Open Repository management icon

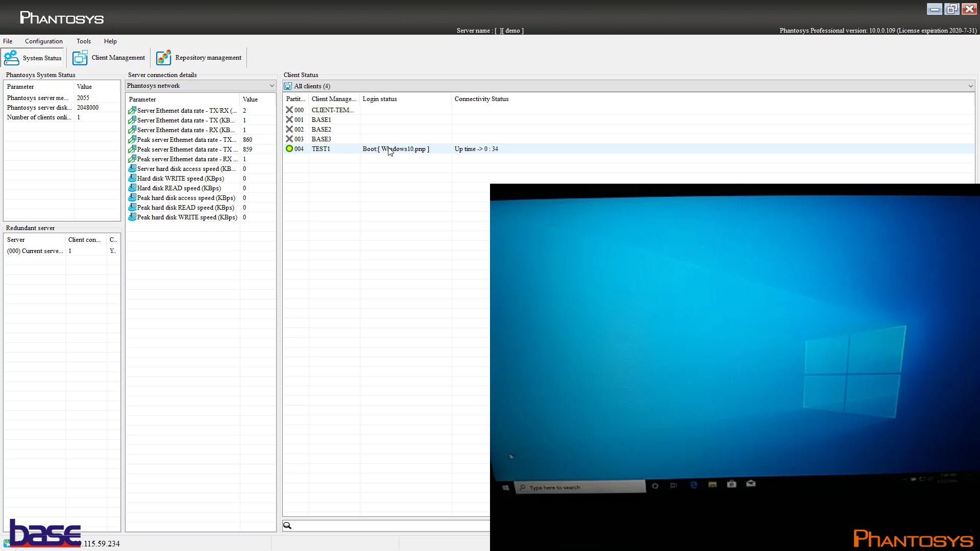(x=164, y=58)
